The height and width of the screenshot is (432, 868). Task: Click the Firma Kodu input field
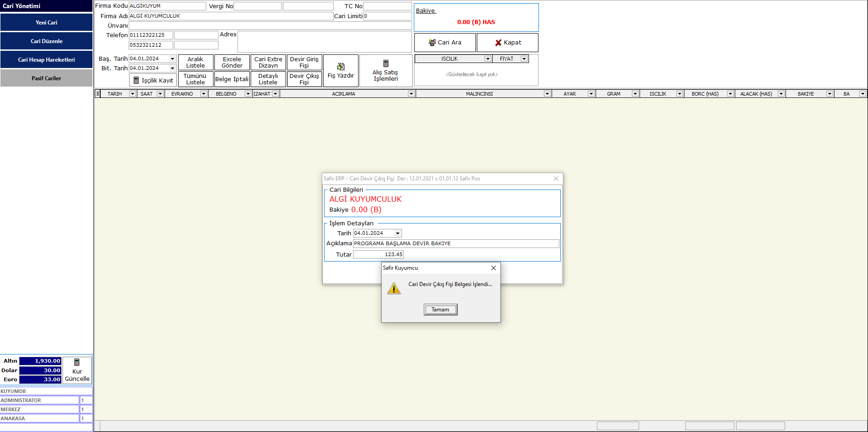pyautogui.click(x=167, y=6)
